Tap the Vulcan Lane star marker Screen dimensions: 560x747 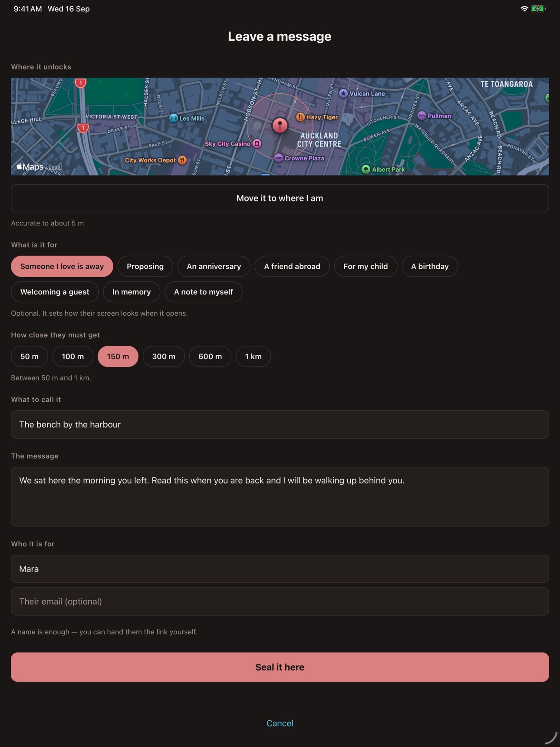343,93
